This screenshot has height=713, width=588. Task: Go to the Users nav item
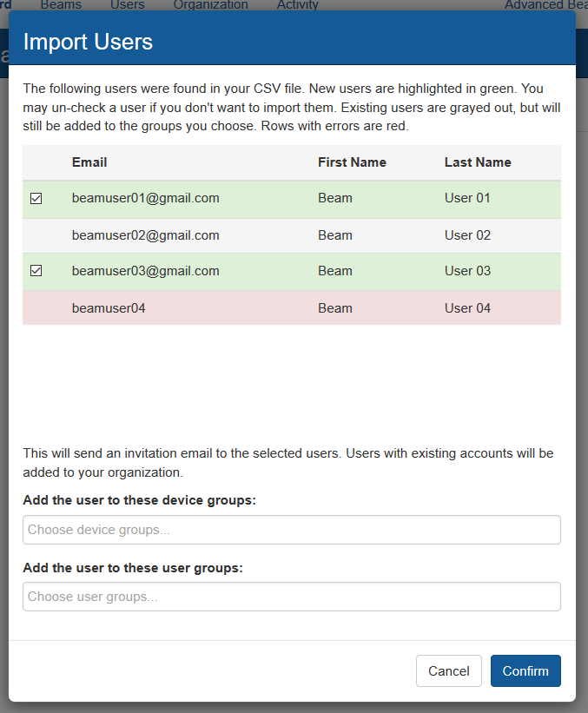point(128,5)
